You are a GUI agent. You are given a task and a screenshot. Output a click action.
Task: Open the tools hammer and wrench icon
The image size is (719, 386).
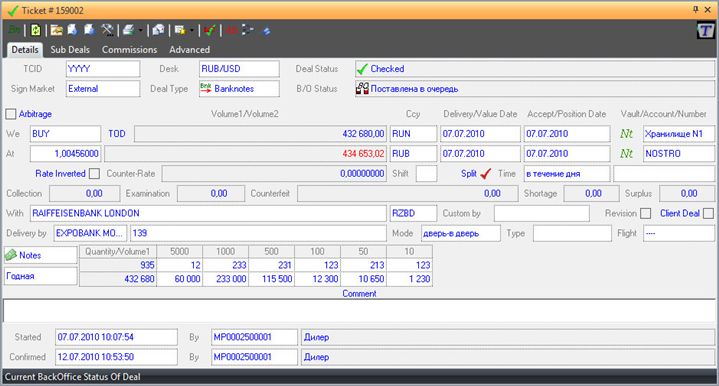[x=107, y=30]
